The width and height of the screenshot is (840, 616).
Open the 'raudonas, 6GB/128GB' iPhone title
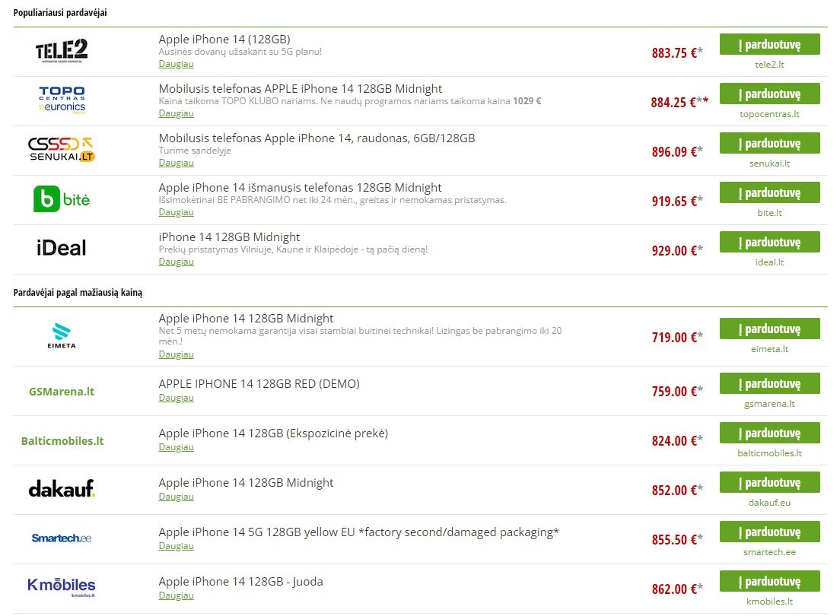317,138
